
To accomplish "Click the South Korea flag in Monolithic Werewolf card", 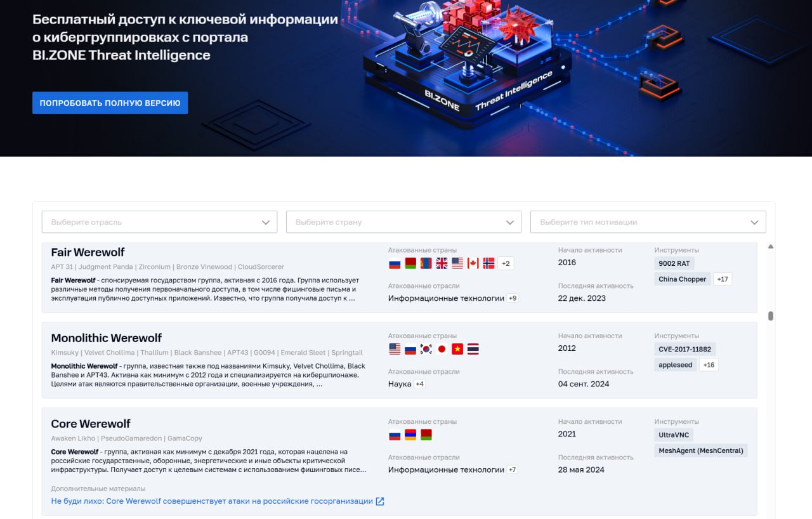I will pyautogui.click(x=426, y=349).
